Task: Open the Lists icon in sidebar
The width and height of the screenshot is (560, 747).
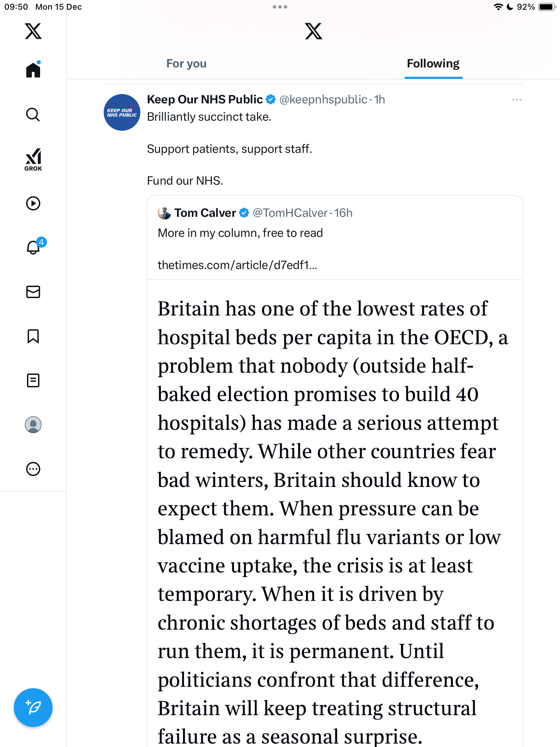Action: (x=33, y=380)
